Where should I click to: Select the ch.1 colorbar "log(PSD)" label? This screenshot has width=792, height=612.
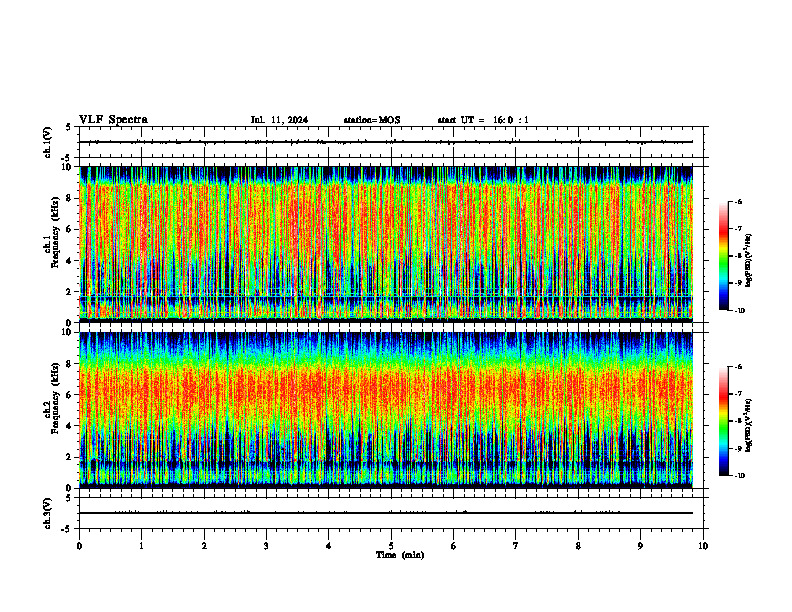[749, 260]
